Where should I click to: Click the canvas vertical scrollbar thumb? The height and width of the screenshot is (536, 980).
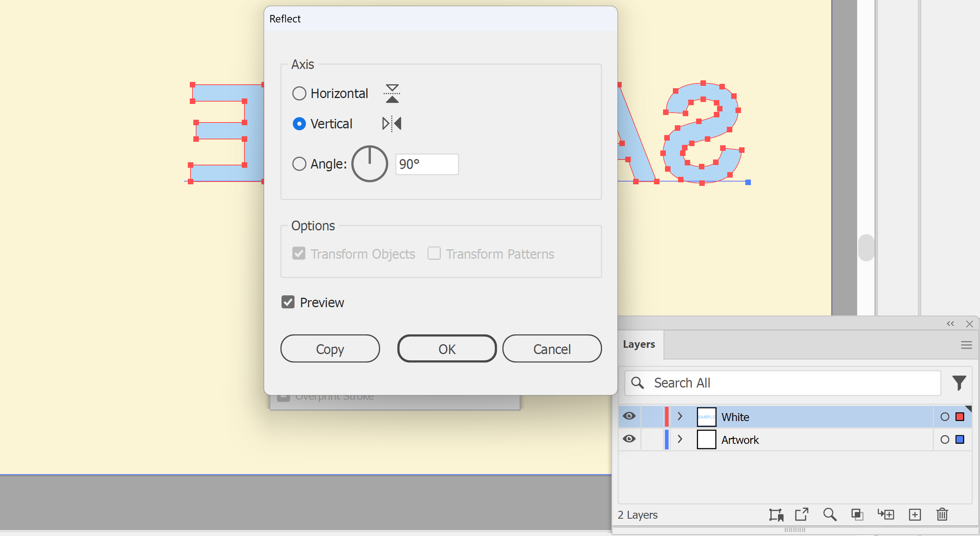coord(866,248)
